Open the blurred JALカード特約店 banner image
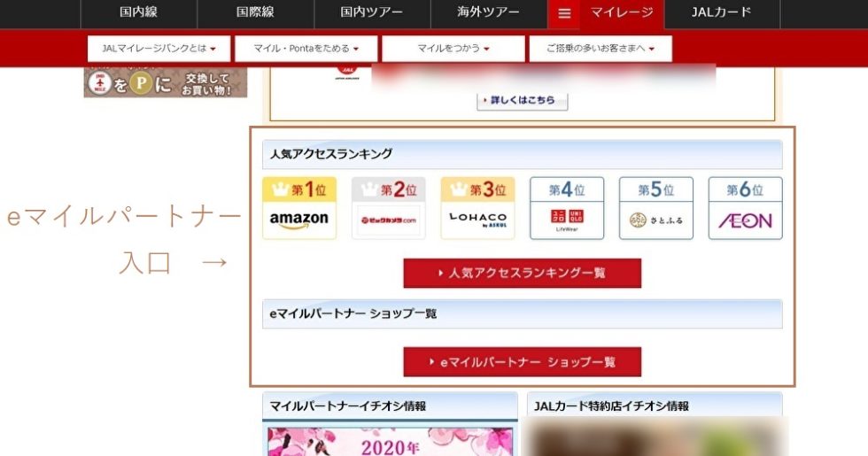Image resolution: width=868 pixels, height=456 pixels. tap(655, 437)
